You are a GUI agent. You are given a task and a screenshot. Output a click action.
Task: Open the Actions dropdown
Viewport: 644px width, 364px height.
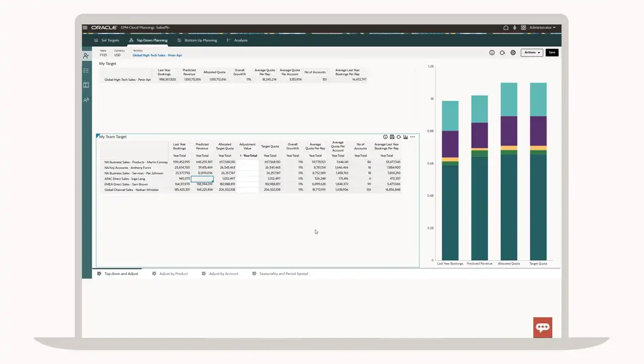[532, 53]
